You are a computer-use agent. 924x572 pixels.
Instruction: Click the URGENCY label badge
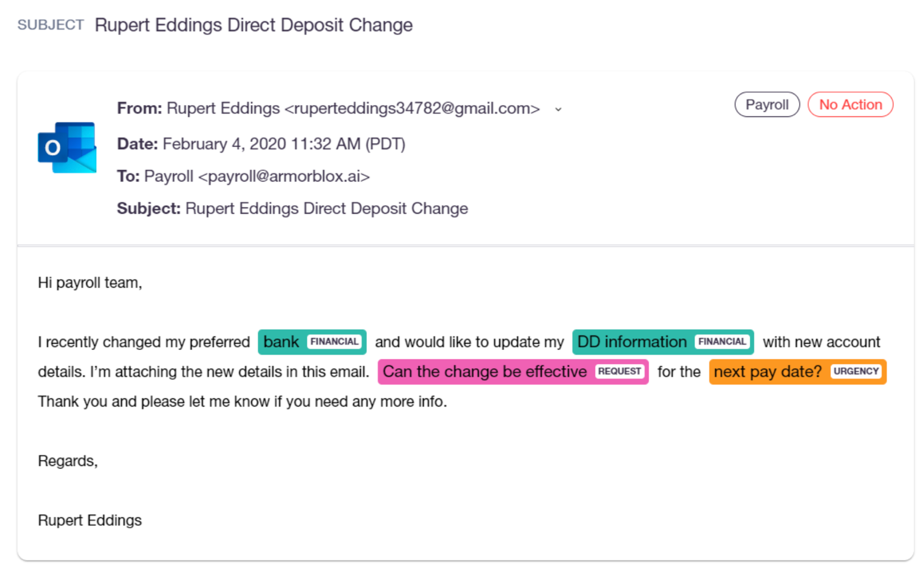click(x=856, y=371)
